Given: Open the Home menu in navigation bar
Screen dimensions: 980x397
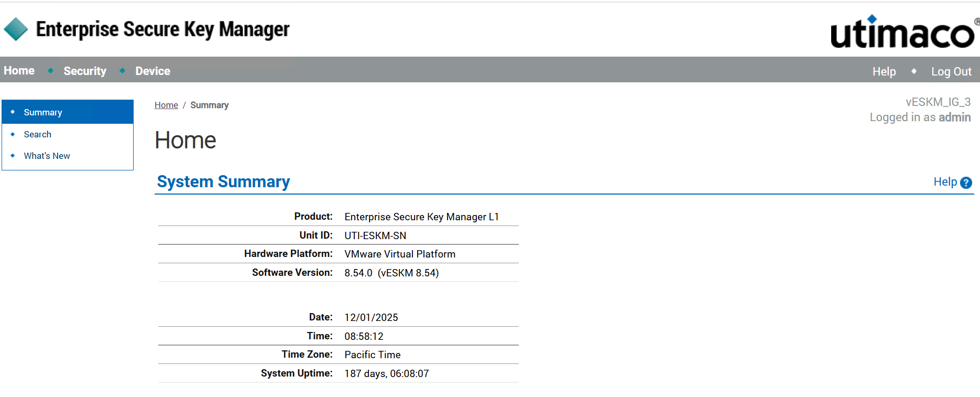Looking at the screenshot, I should pos(19,71).
